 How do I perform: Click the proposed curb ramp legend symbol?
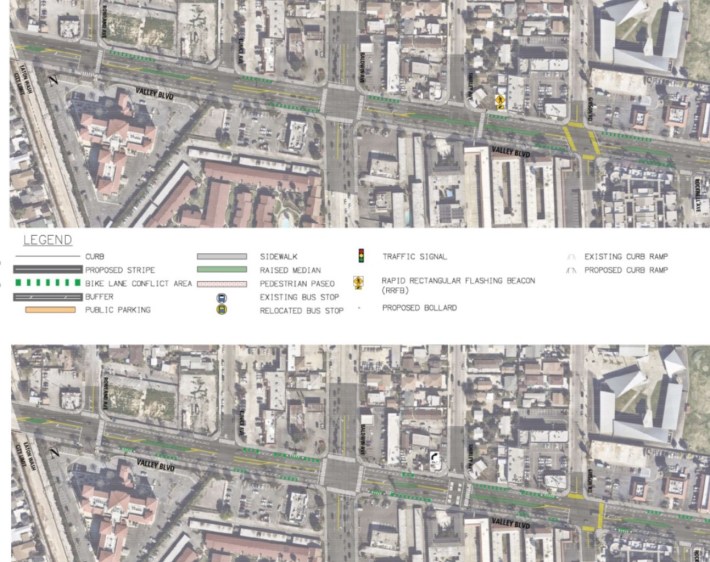pyautogui.click(x=571, y=270)
